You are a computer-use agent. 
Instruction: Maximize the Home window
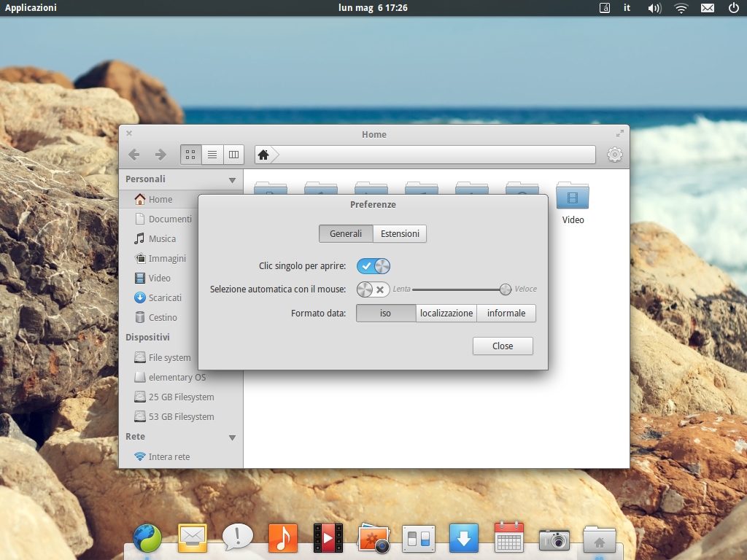click(x=619, y=134)
